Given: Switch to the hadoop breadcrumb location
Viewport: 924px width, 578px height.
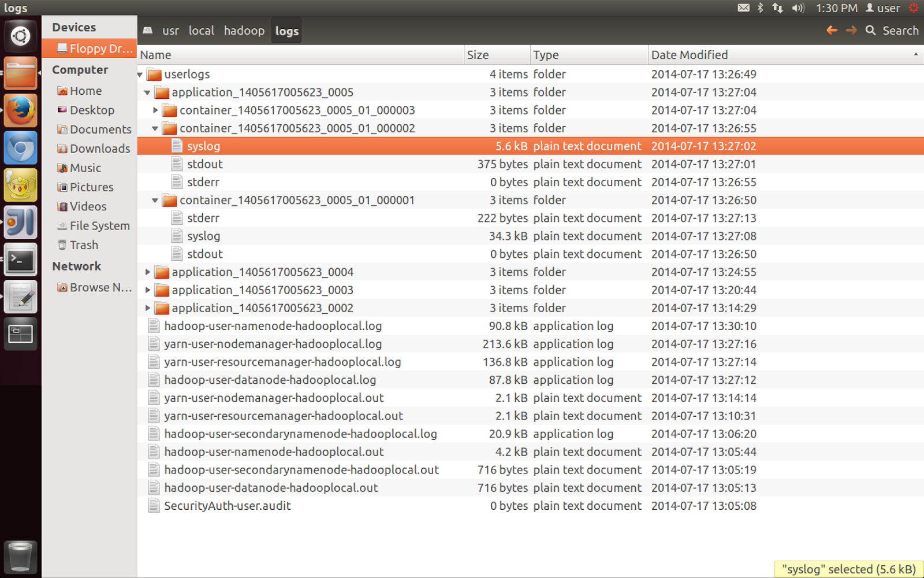Looking at the screenshot, I should point(244,31).
